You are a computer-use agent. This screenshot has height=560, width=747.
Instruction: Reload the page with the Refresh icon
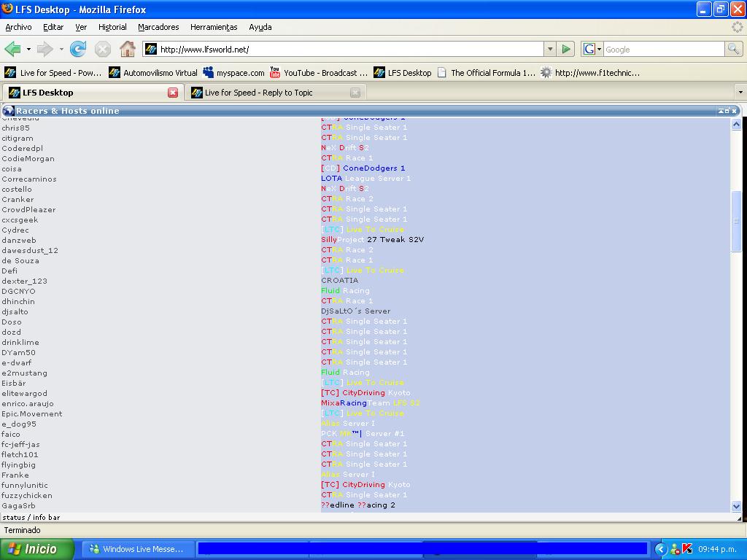tap(77, 49)
